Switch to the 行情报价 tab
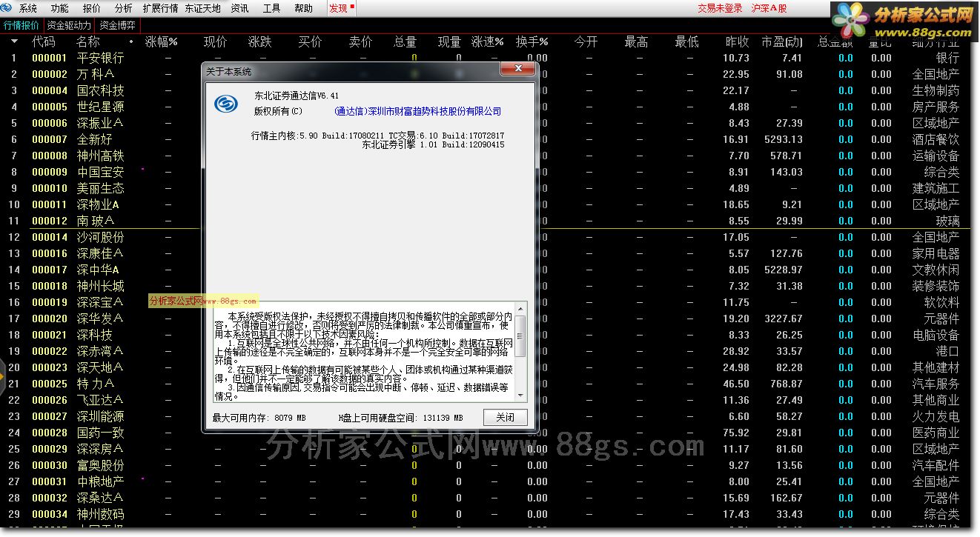This screenshot has height=537, width=980. [21, 25]
